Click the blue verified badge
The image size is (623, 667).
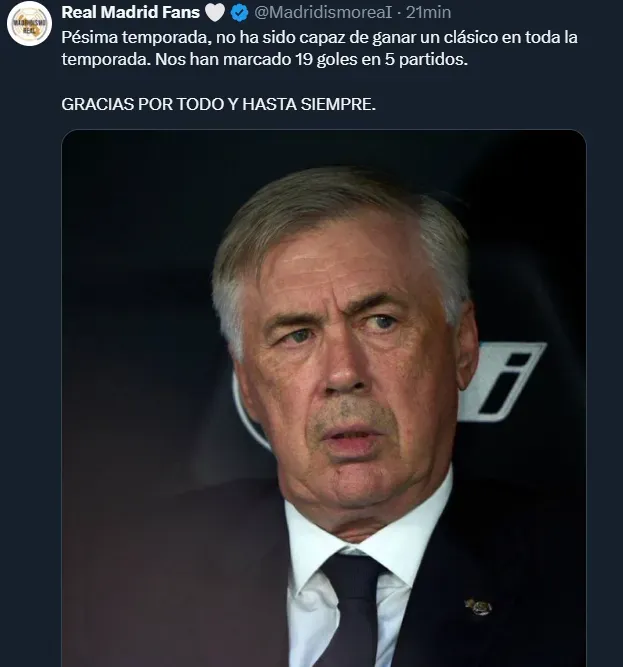tap(240, 14)
